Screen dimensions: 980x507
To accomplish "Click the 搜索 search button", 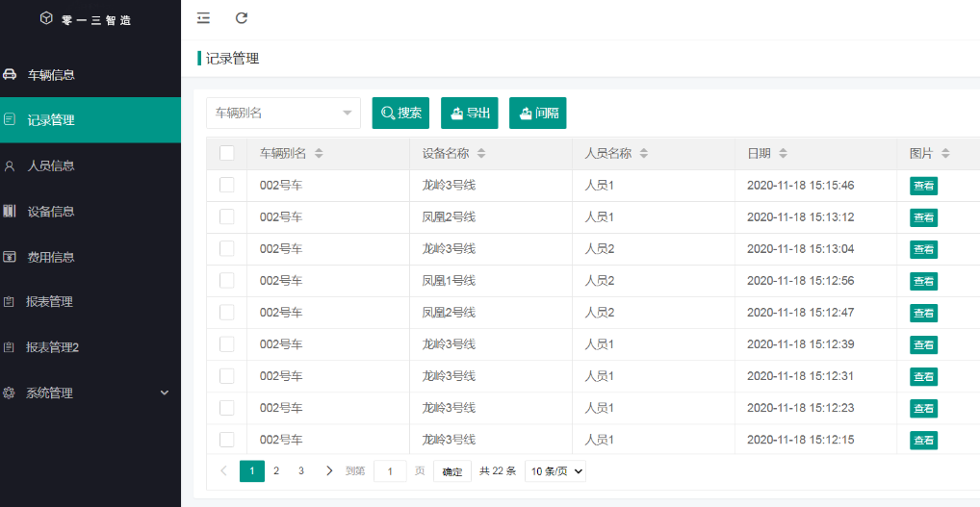I will click(x=400, y=113).
